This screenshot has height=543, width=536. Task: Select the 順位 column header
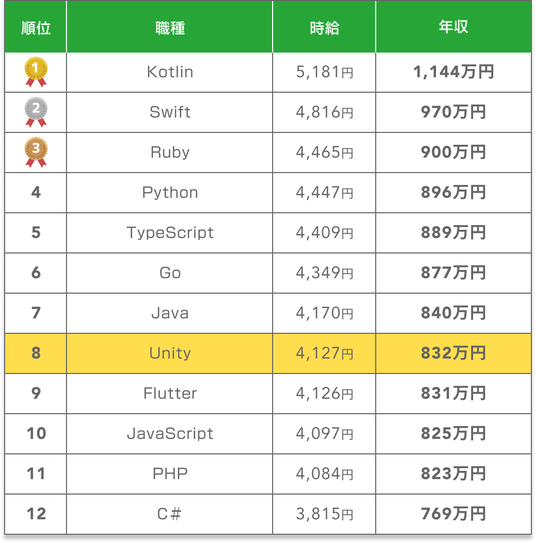[36, 27]
